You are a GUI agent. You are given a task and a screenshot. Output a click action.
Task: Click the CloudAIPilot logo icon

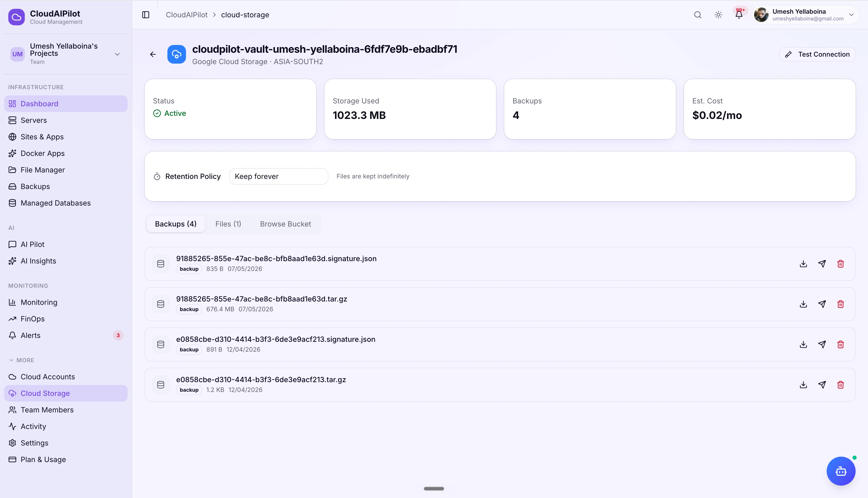point(16,17)
